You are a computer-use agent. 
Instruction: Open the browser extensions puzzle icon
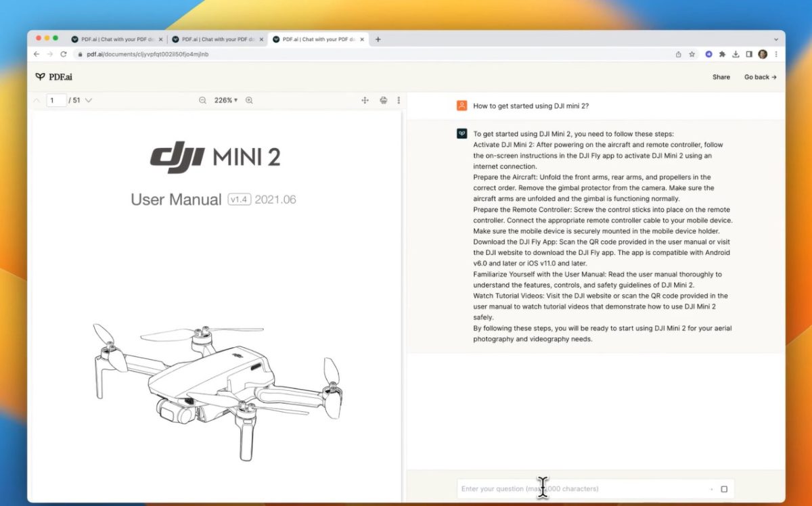[722, 54]
